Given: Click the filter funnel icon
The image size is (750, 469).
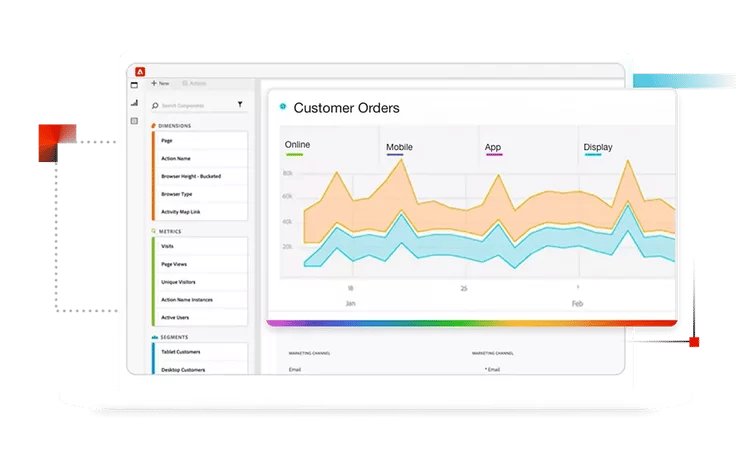Looking at the screenshot, I should pyautogui.click(x=240, y=104).
